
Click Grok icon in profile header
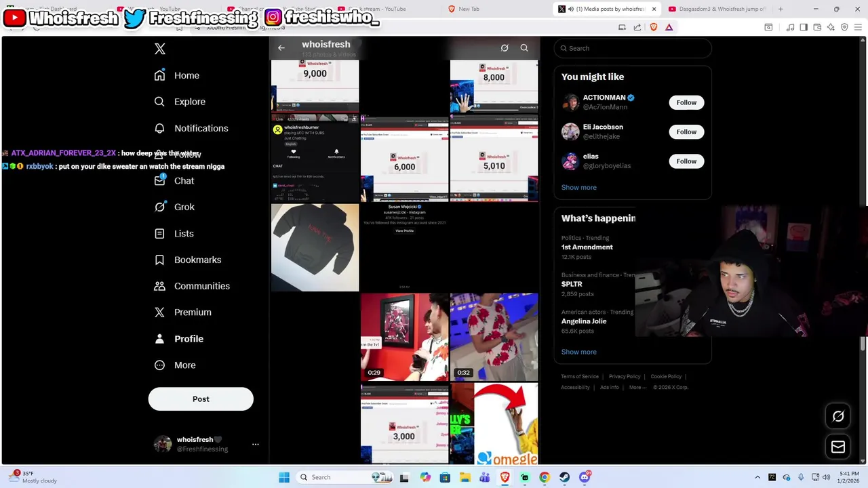[x=505, y=48]
